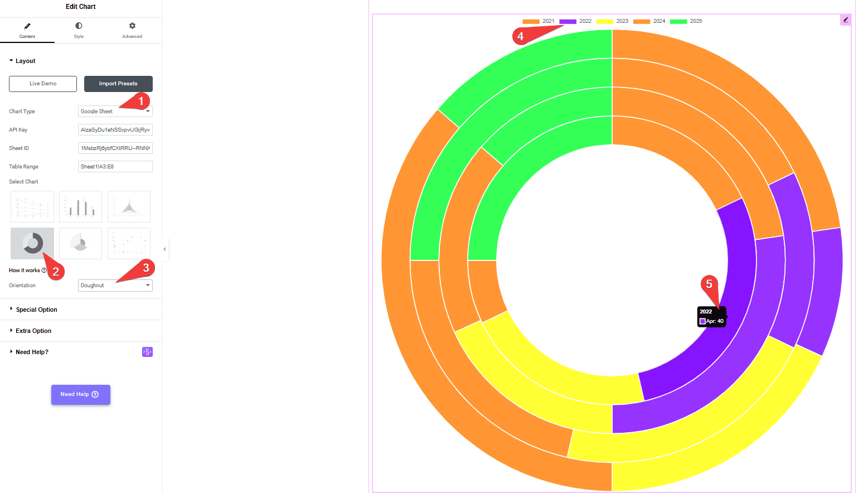Open the Chart Type dropdown
The width and height of the screenshot is (868, 493).
115,112
